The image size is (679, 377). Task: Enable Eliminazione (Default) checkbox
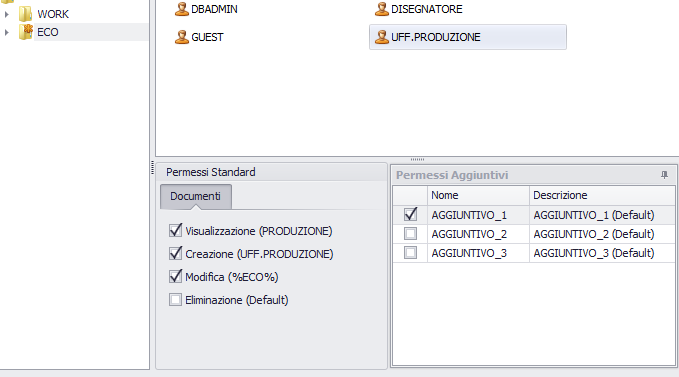[x=175, y=300]
